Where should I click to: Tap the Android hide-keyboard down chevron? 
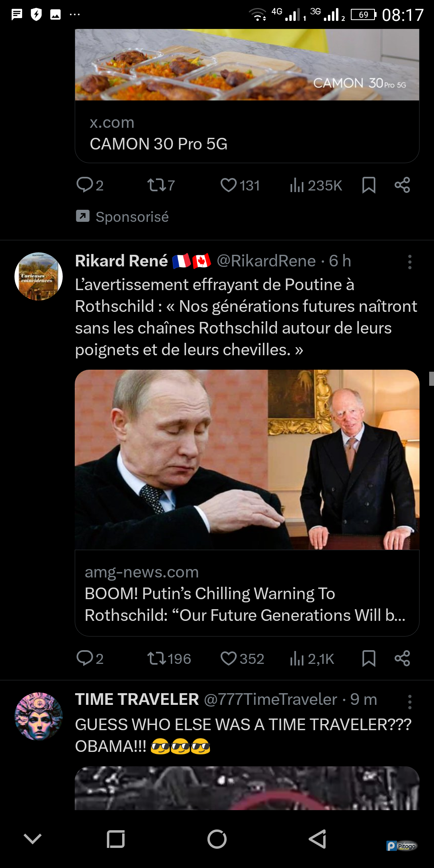pos(33,839)
